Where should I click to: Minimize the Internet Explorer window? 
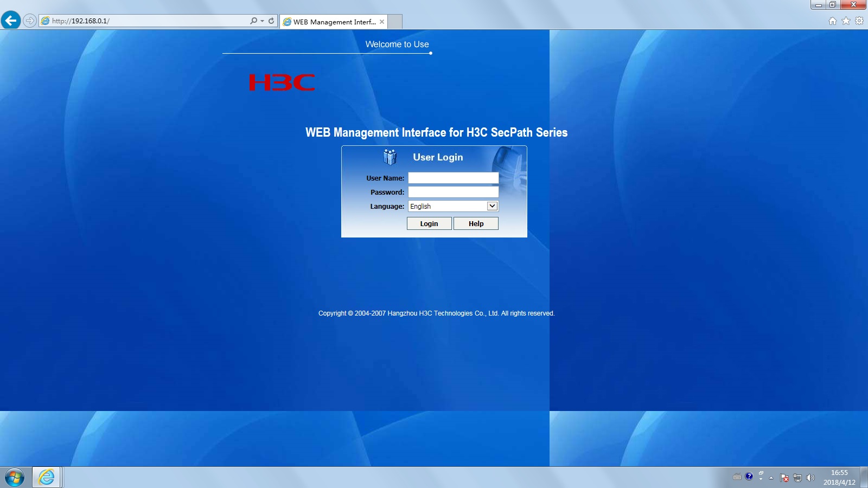coord(819,5)
